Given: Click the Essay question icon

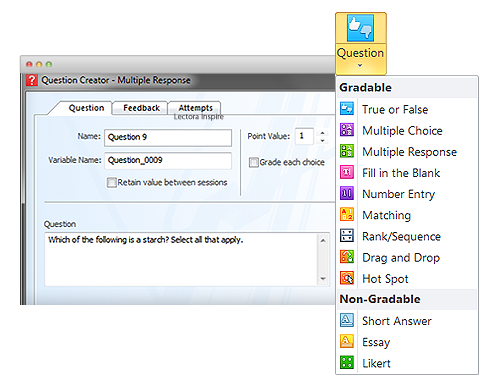Looking at the screenshot, I should [347, 342].
